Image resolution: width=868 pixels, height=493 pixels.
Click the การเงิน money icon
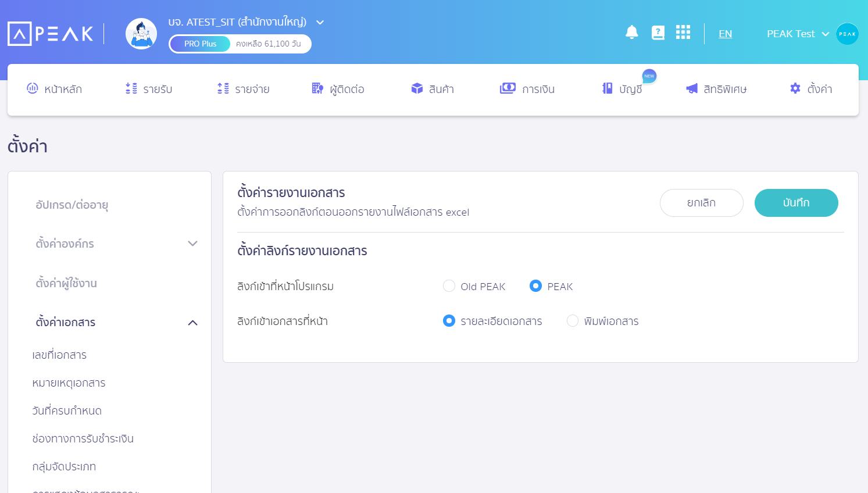(508, 88)
